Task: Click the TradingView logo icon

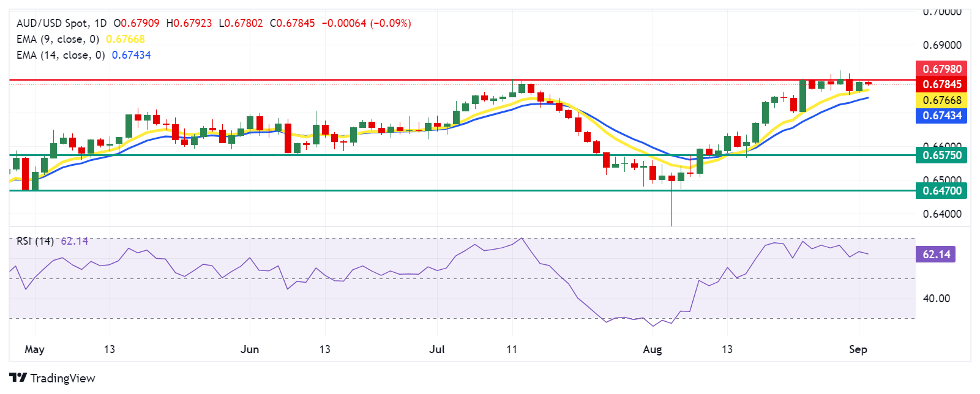Action: 18,378
